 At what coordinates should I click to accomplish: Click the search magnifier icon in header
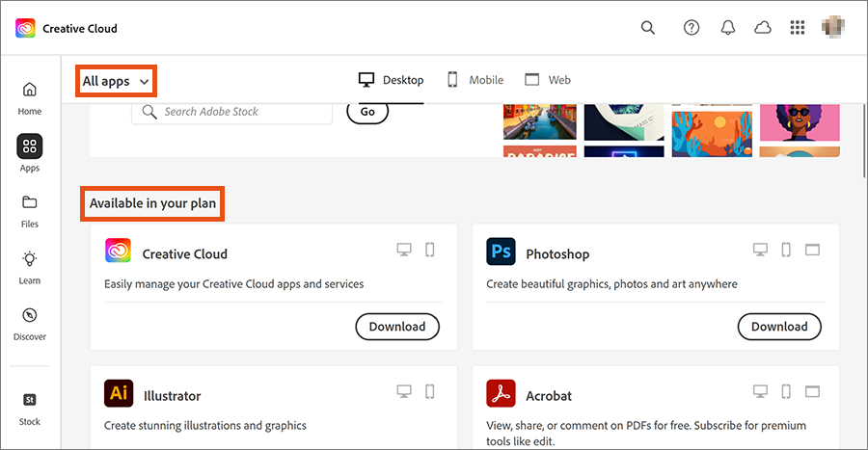tap(648, 28)
